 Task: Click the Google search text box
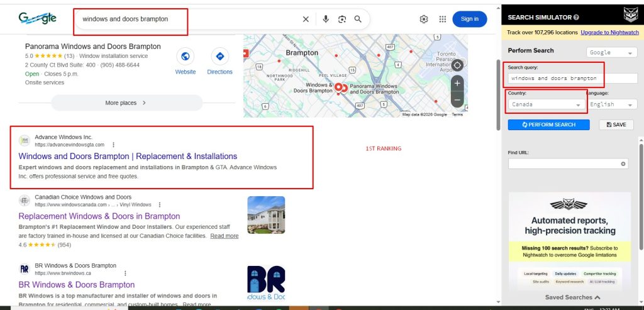(x=189, y=19)
